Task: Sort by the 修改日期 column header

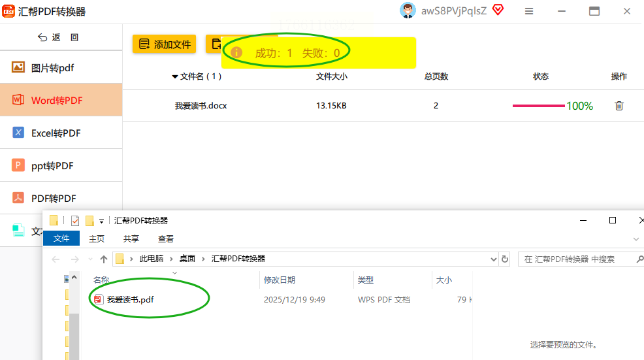Action: pyautogui.click(x=280, y=280)
